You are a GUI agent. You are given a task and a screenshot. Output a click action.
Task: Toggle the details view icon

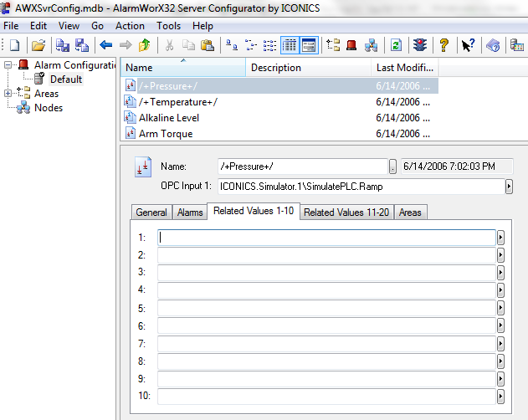coord(290,45)
